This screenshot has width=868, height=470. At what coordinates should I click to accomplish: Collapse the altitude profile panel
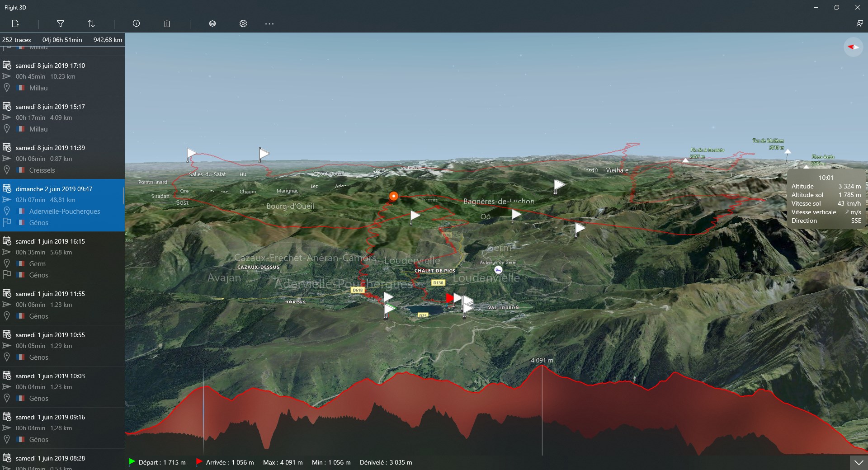point(859,463)
